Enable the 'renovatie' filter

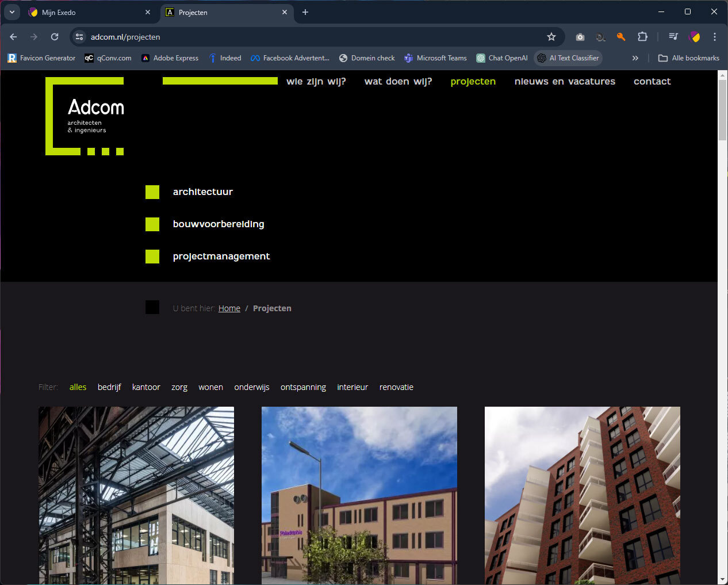coord(396,387)
